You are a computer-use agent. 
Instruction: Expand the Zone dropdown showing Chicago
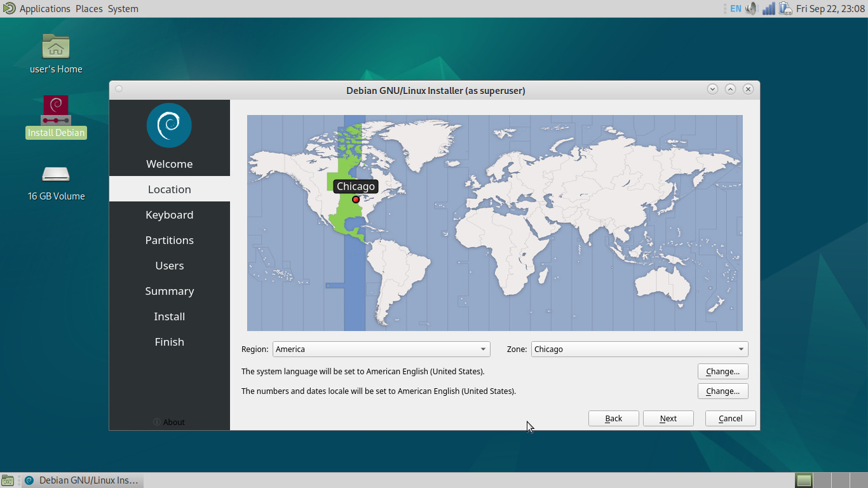tap(639, 349)
